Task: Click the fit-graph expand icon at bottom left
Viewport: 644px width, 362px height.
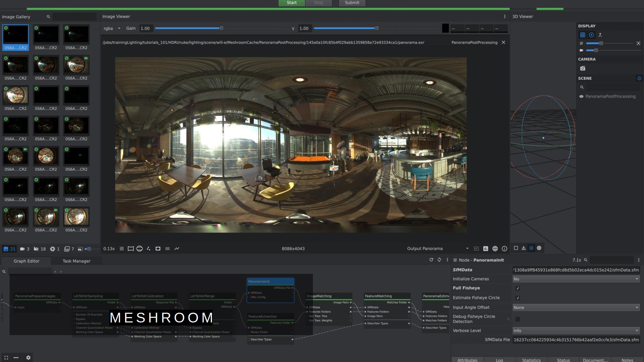Action: click(6, 358)
